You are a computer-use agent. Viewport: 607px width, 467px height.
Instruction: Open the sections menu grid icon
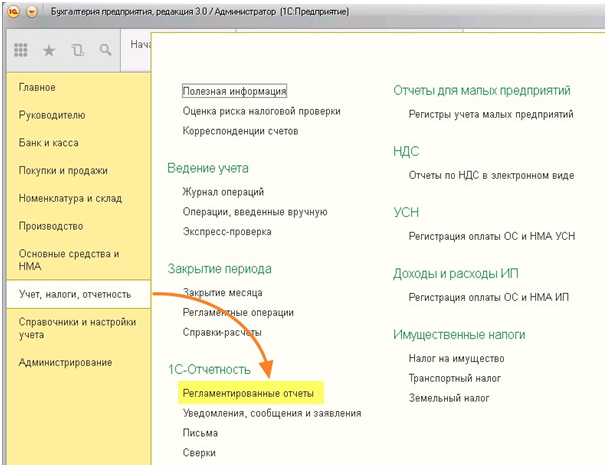point(21,50)
